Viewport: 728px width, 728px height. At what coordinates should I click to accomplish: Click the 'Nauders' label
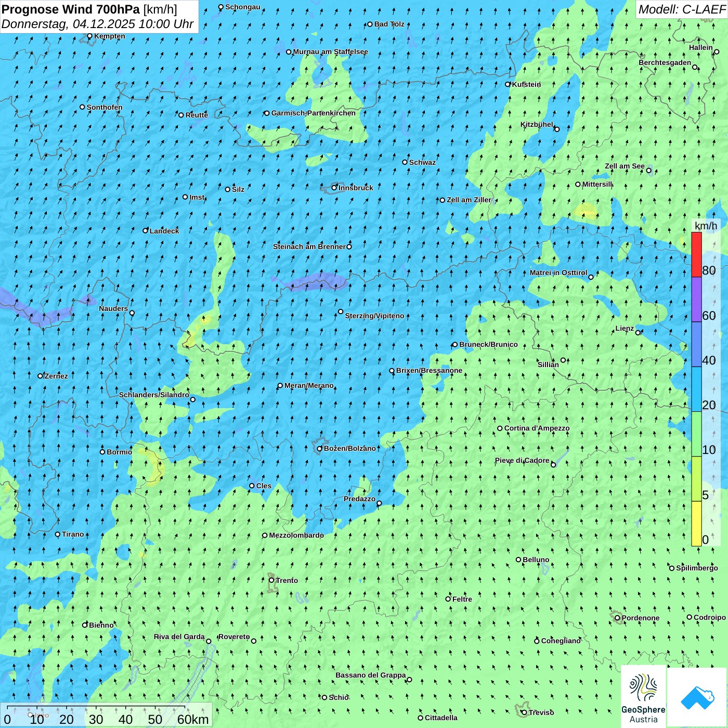113,308
